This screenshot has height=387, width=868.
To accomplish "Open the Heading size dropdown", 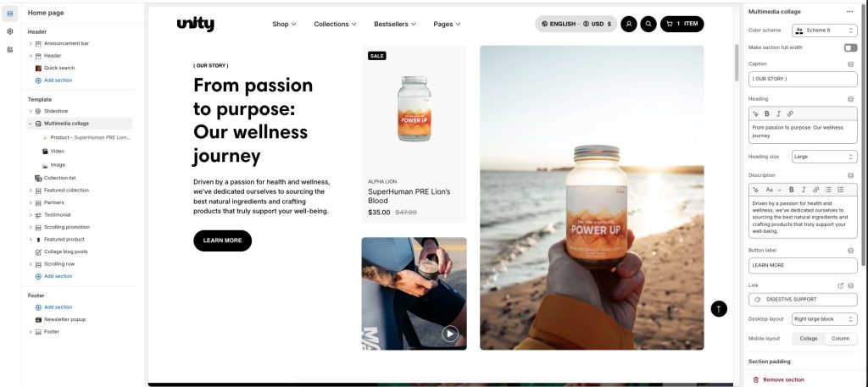I will pyautogui.click(x=824, y=157).
